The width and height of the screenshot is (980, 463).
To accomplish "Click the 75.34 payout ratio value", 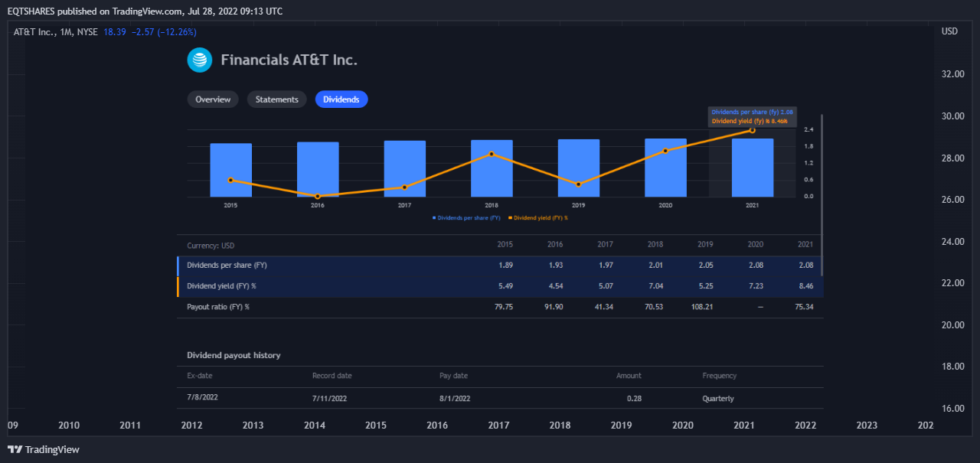I will click(803, 307).
